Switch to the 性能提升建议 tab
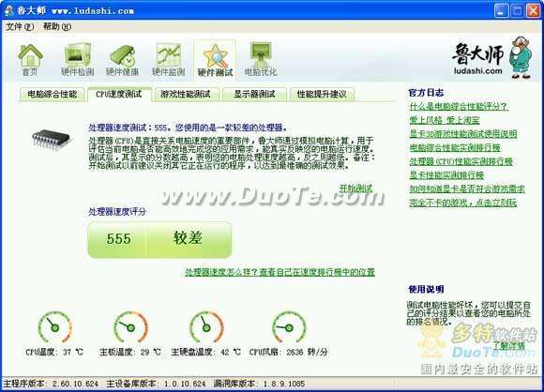This screenshot has width=544, height=392. pos(322,94)
